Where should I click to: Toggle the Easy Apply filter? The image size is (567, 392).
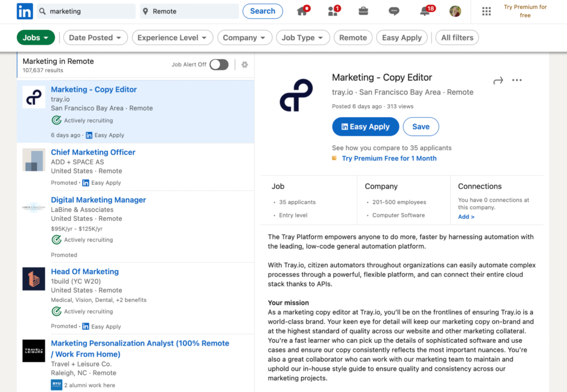point(401,37)
